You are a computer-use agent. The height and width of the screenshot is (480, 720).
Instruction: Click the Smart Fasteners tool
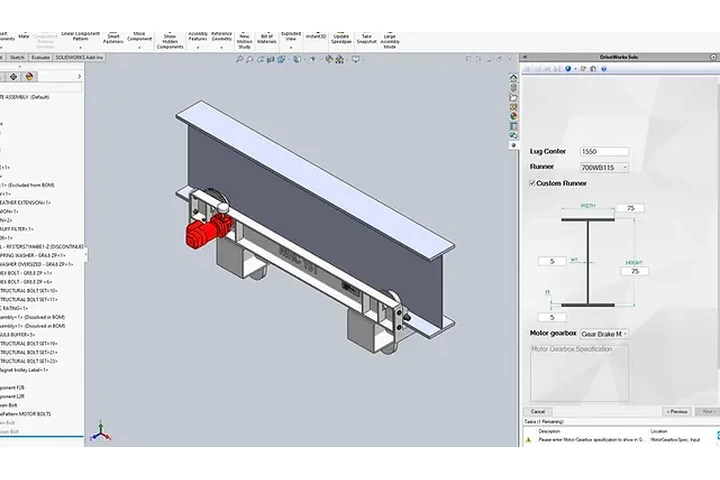[113, 39]
